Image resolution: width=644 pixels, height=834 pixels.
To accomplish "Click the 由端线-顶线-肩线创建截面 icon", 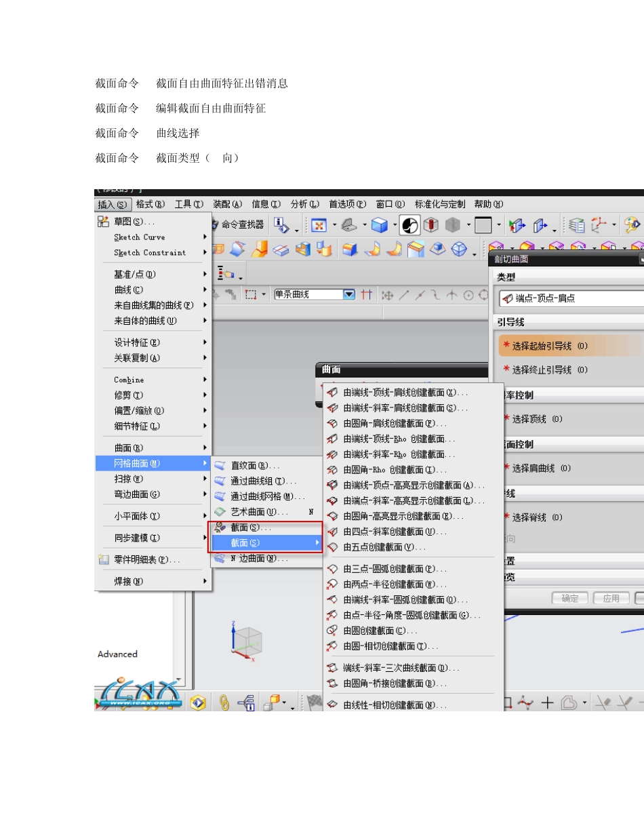I will 332,393.
